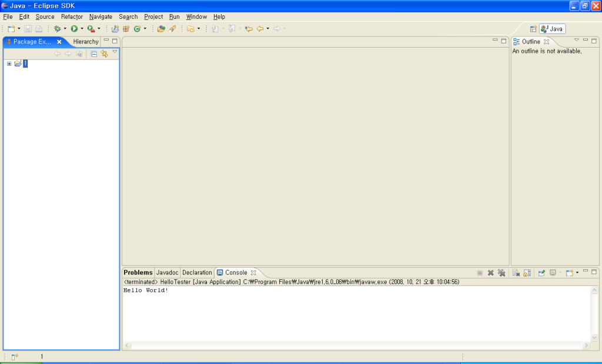Click Remove All Terminated Launches icon

click(501, 273)
